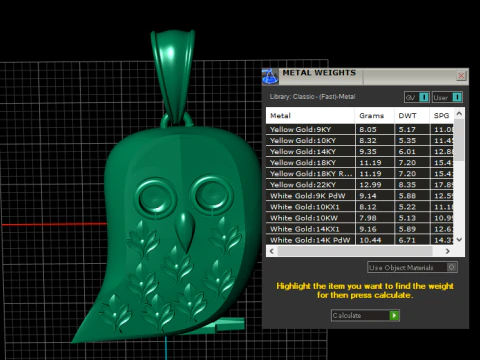Click the 6.01 DWT value
Screen dimensions: 480x360
[407, 151]
